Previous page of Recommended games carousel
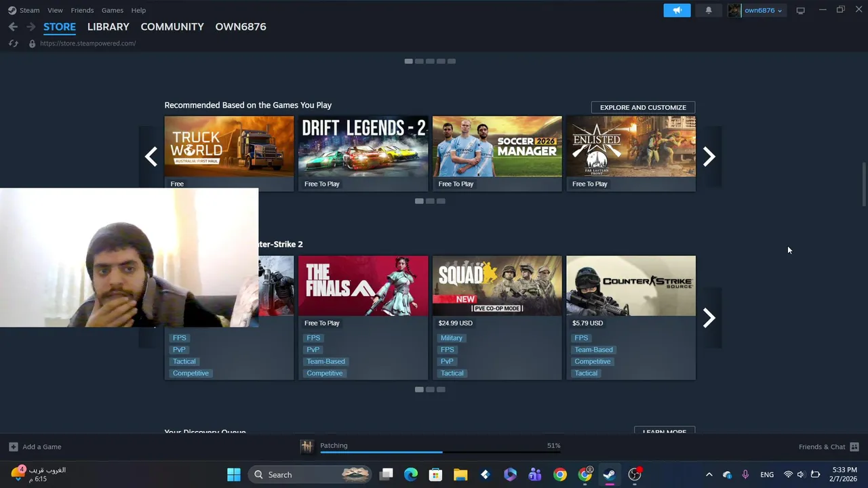 tap(151, 157)
